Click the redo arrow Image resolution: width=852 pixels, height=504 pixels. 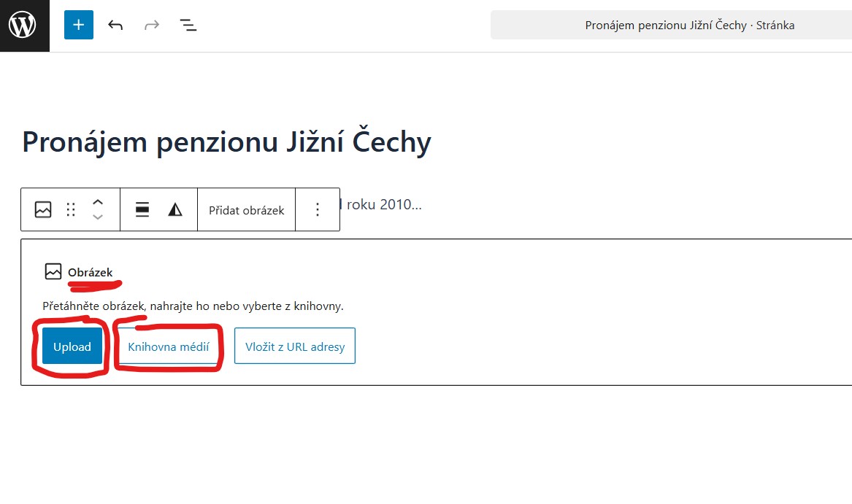click(152, 26)
